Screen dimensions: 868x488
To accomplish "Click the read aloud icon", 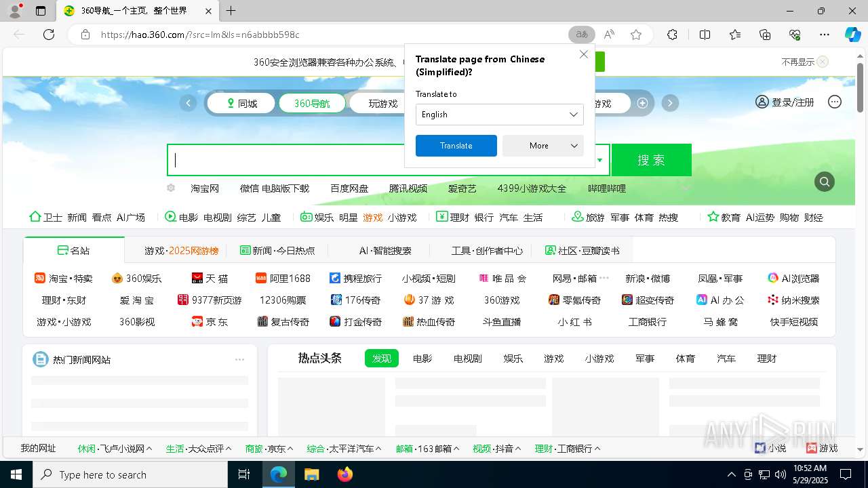I will [609, 35].
